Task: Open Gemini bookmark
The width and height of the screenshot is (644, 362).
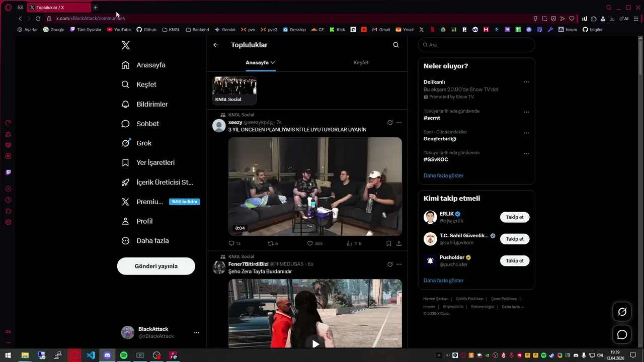Action: (x=225, y=30)
